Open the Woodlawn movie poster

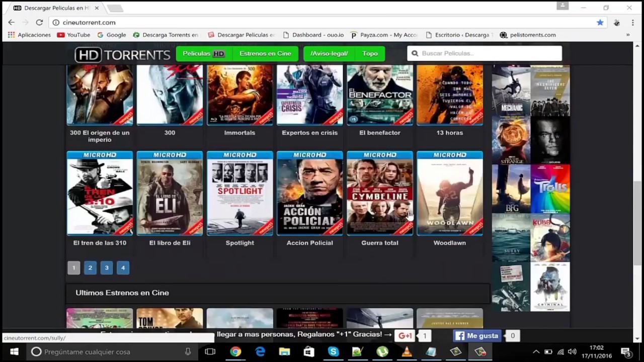(x=450, y=193)
